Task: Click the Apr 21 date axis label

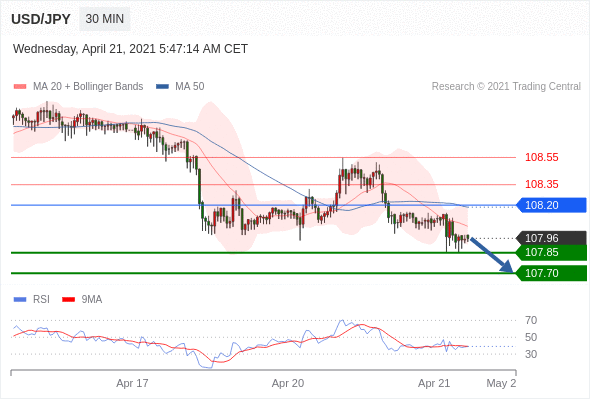Action: [x=434, y=383]
